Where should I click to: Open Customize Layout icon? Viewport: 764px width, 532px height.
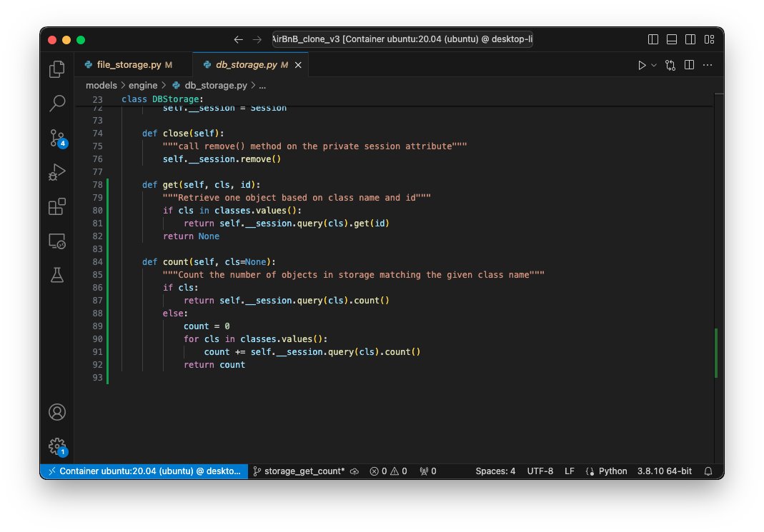coord(710,39)
